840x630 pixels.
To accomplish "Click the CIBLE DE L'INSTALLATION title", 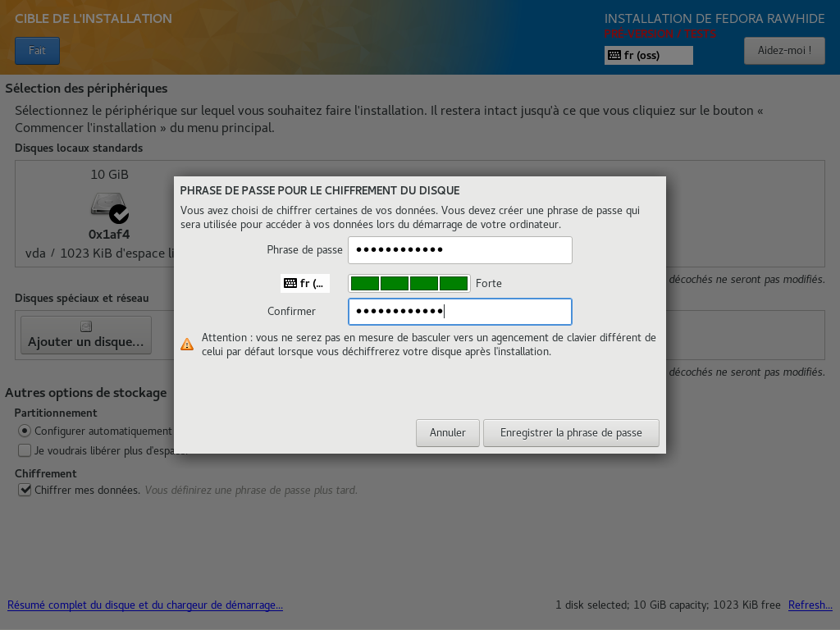I will 94,19.
